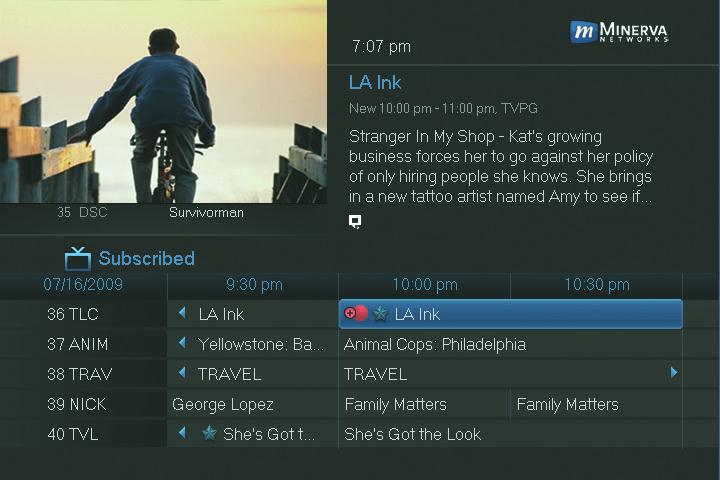
Task: Select the 10:30 pm time column header
Action: pyautogui.click(x=596, y=285)
